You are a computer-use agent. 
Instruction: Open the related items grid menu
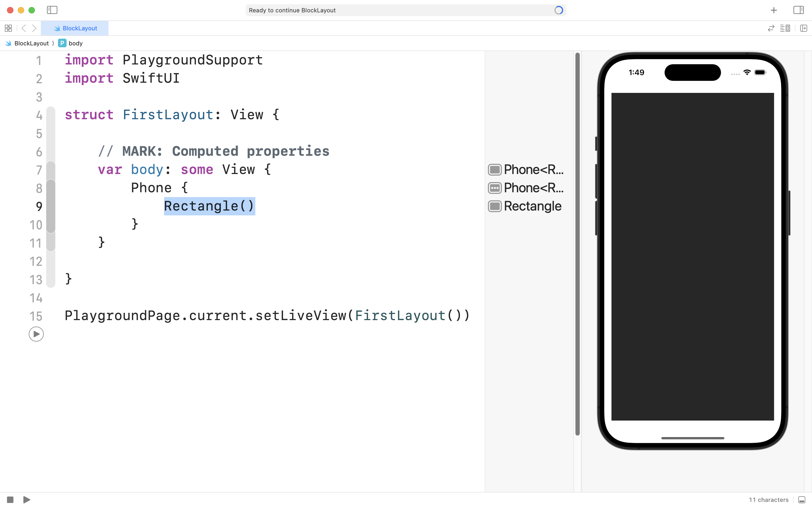8,28
